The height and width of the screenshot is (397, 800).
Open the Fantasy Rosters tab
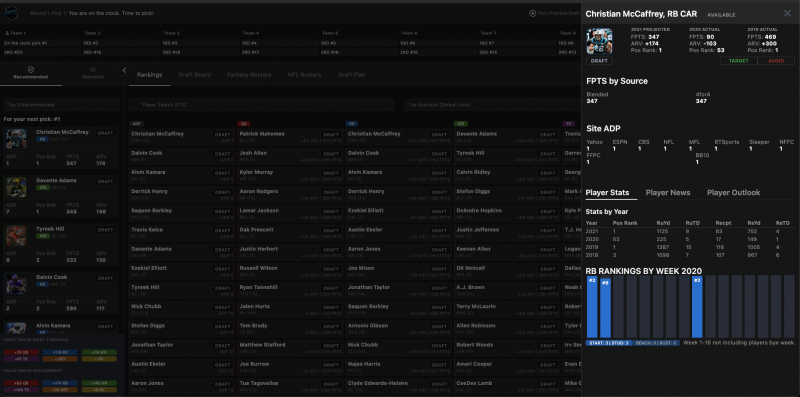(249, 75)
